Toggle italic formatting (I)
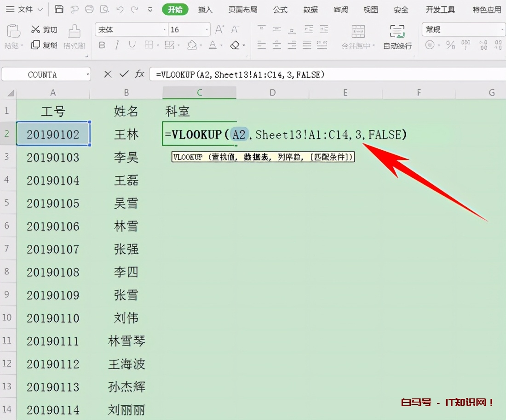This screenshot has width=506, height=420. pos(117,45)
